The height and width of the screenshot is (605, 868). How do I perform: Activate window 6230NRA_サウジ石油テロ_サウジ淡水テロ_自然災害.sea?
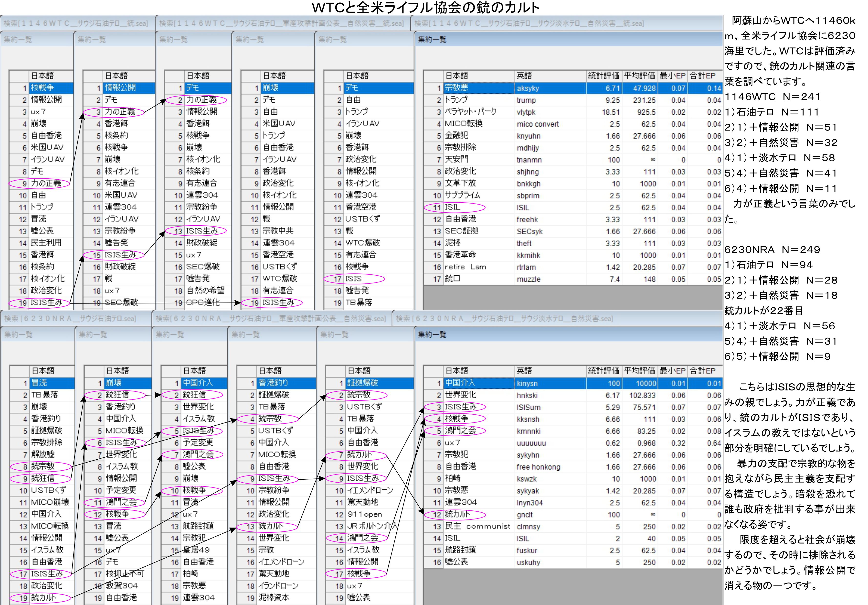click(x=504, y=319)
